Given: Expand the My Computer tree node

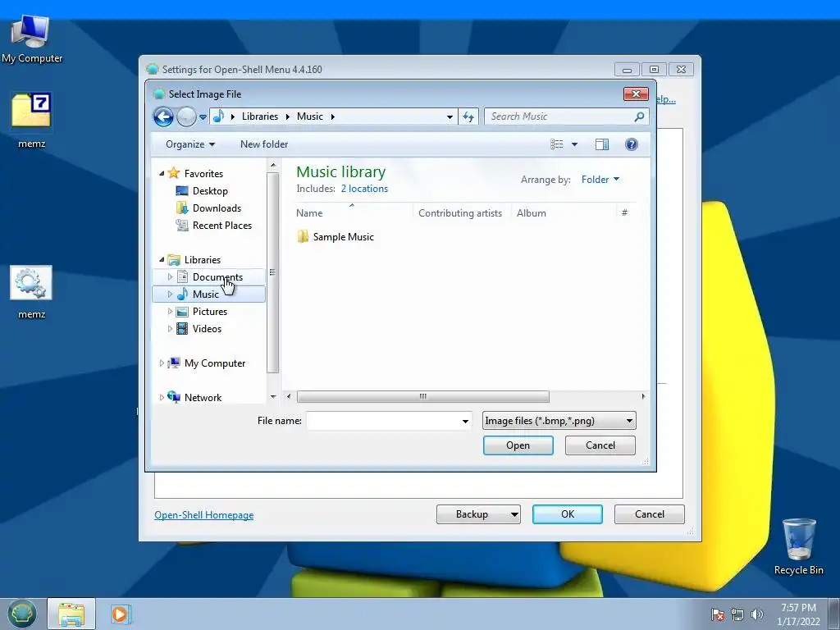Looking at the screenshot, I should 162,363.
